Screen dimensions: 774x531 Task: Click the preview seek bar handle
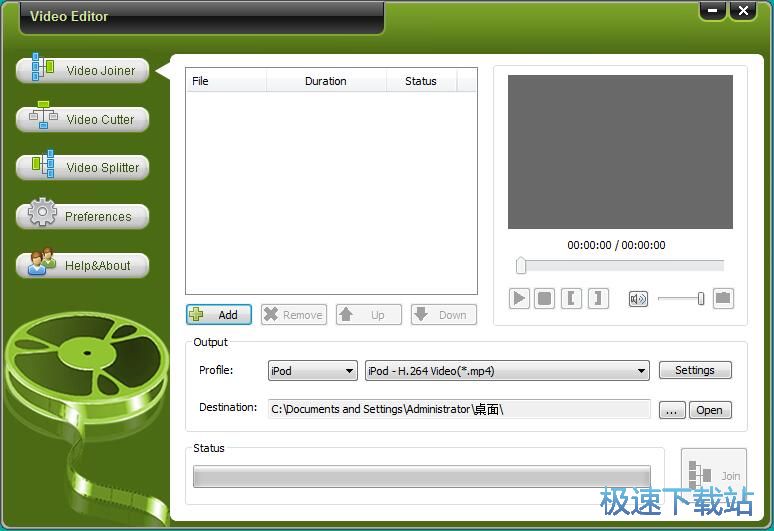(x=521, y=266)
